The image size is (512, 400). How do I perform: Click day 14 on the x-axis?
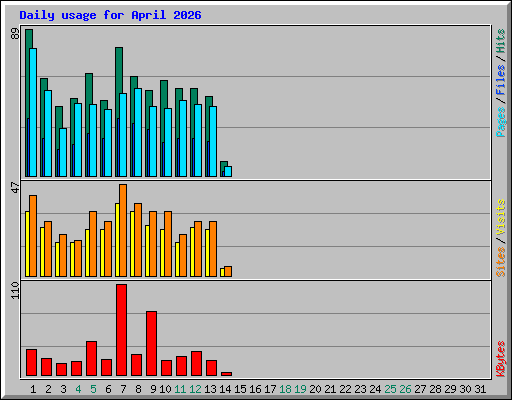(225, 389)
